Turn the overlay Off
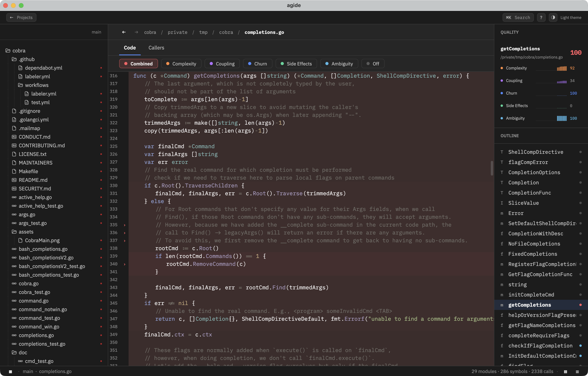This screenshot has height=376, width=588. [x=373, y=64]
